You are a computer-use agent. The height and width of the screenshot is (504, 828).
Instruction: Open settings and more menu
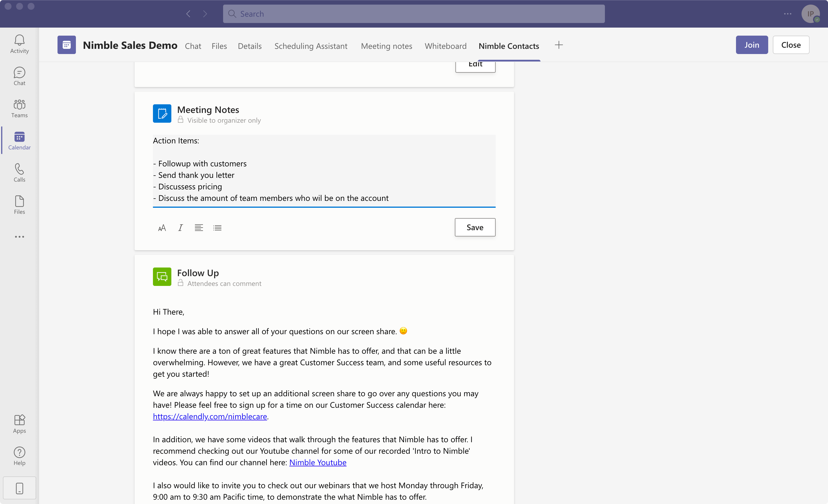click(x=787, y=14)
